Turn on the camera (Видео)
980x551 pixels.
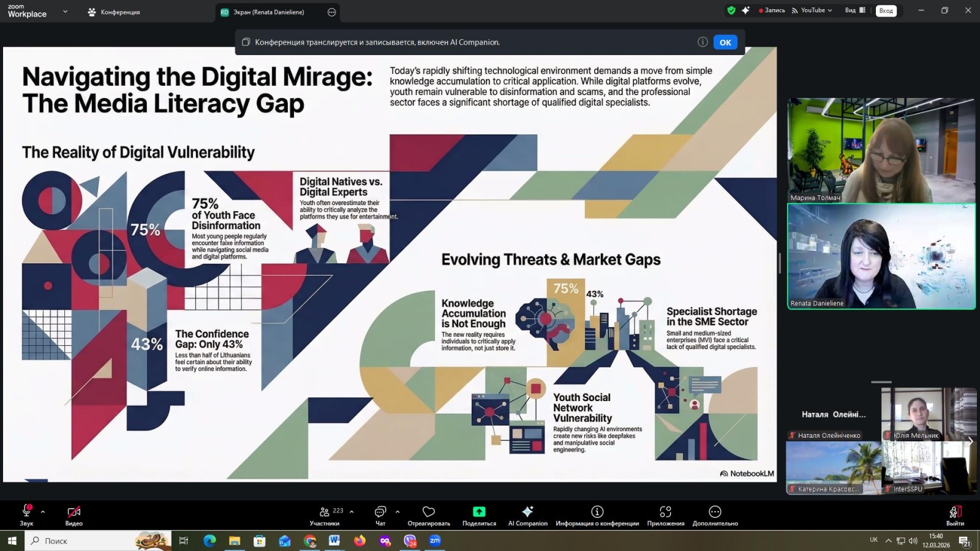click(73, 515)
